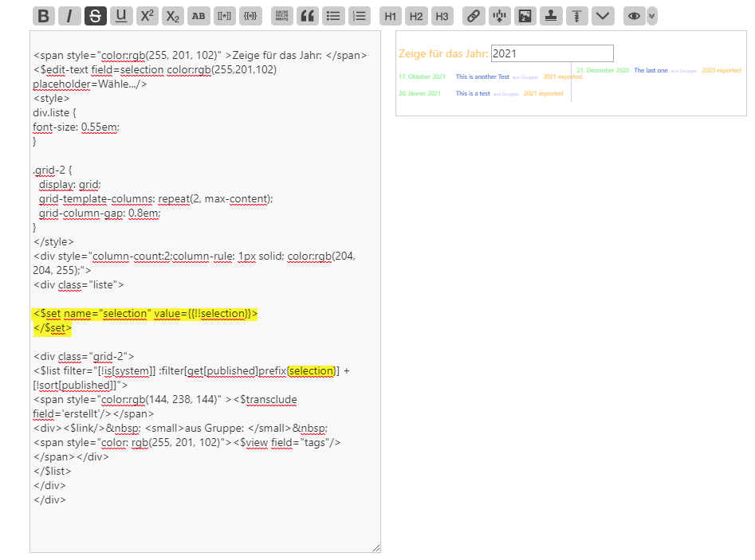This screenshot has width=755, height=560.
Task: Click the 'Zeige für das Jahr:' label in the preview
Action: [443, 53]
